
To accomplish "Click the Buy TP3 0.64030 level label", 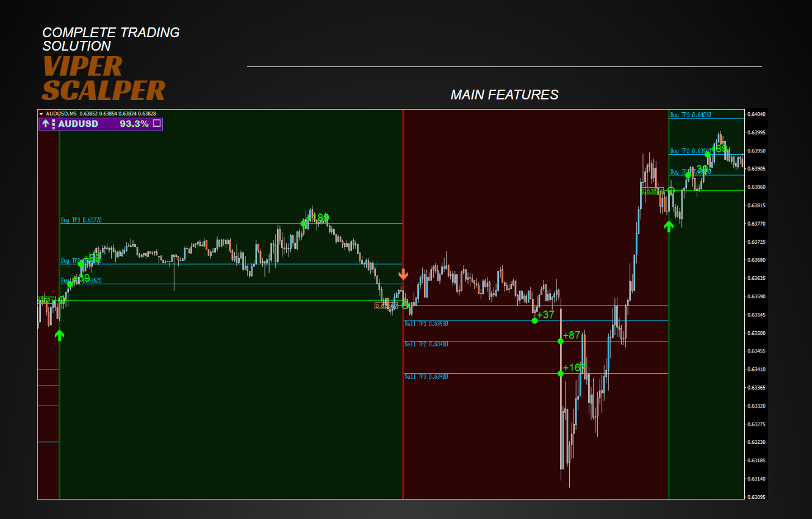I will tap(691, 115).
